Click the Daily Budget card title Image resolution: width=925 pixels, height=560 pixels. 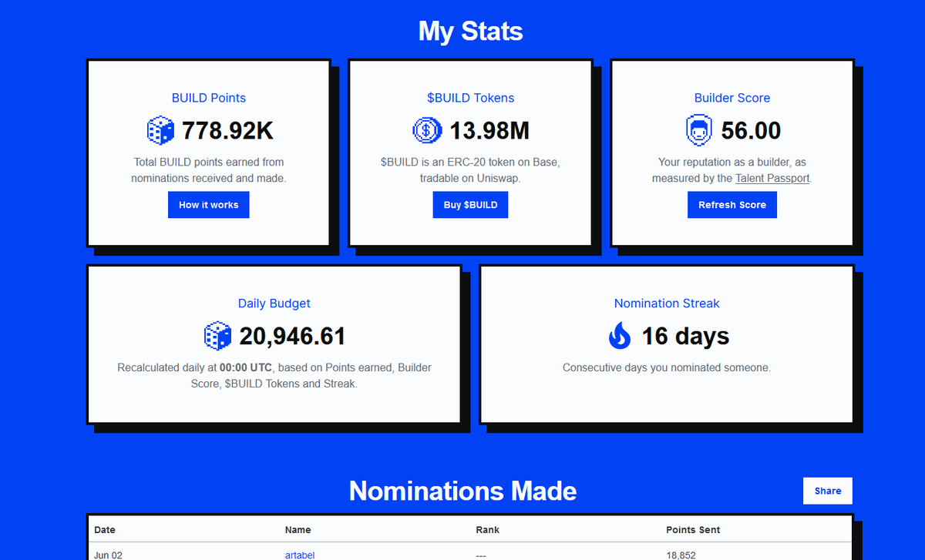coord(274,303)
